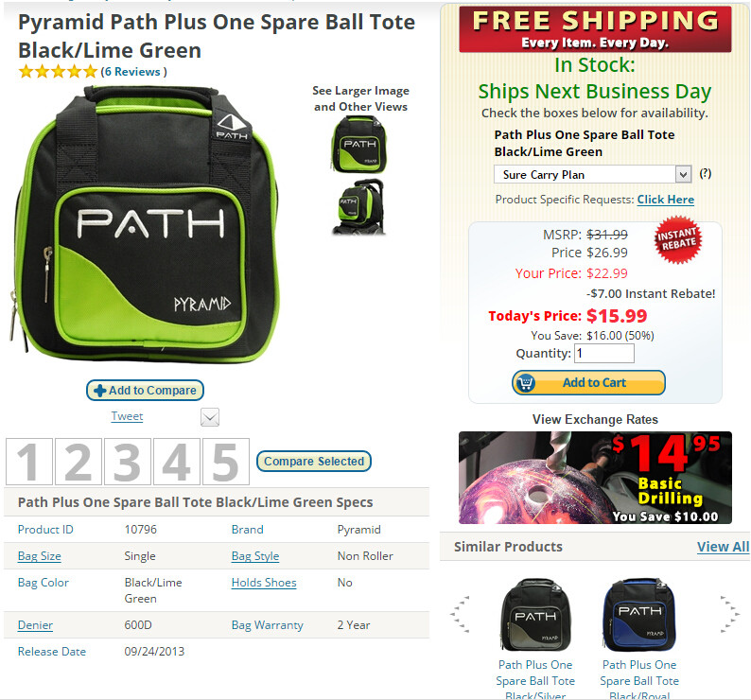
Task: Click the five-star rating icons
Action: pyautogui.click(x=58, y=72)
